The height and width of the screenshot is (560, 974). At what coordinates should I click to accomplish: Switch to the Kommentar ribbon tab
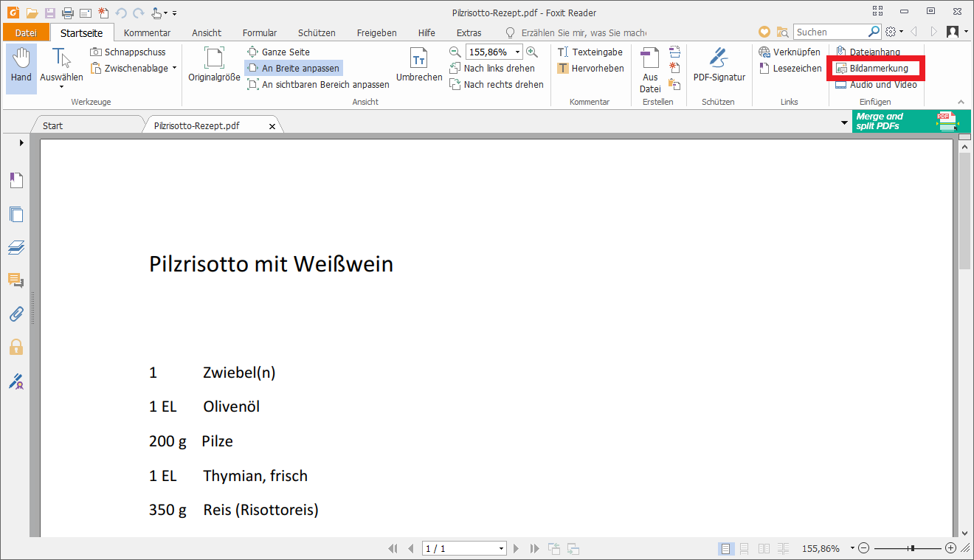point(148,32)
